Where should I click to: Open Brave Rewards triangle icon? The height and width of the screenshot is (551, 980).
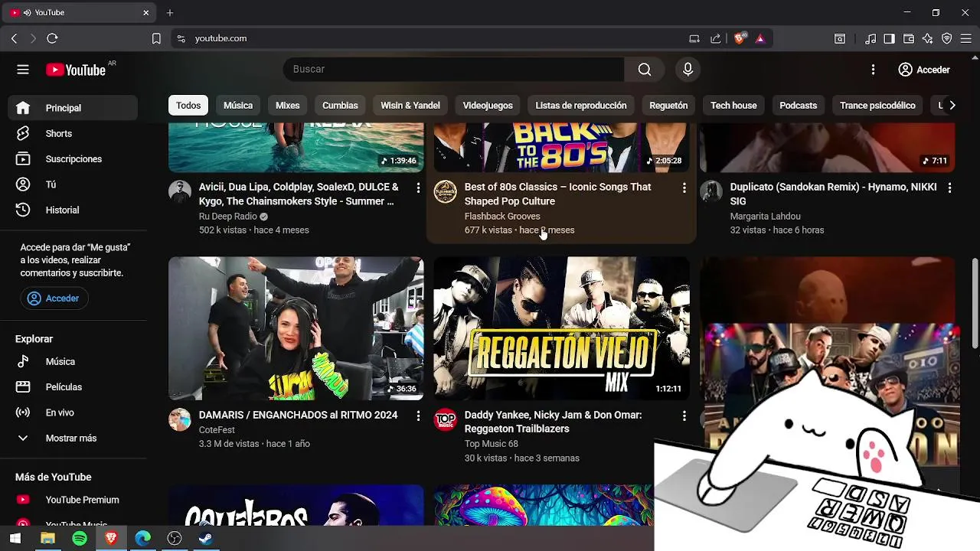tap(760, 38)
